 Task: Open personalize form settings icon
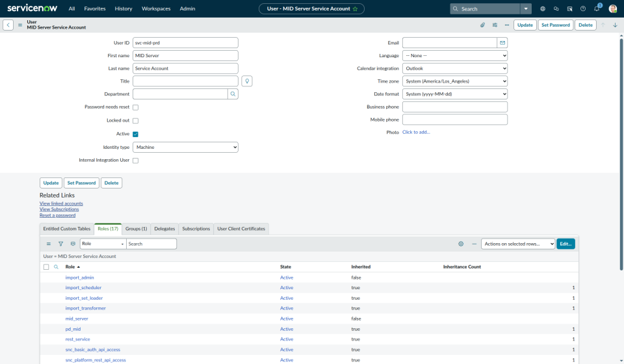[x=495, y=25]
